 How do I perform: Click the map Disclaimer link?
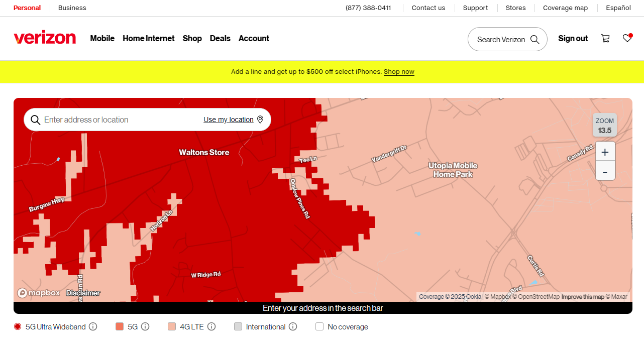(x=83, y=293)
